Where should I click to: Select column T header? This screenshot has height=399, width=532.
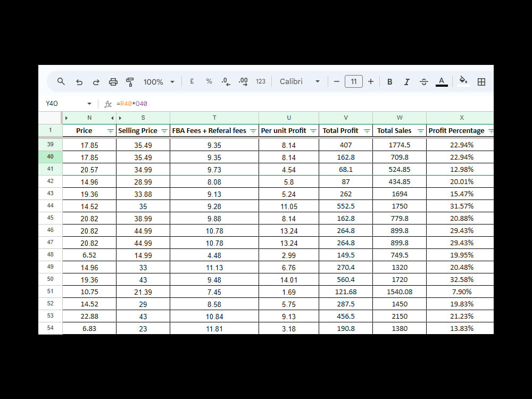(x=214, y=118)
